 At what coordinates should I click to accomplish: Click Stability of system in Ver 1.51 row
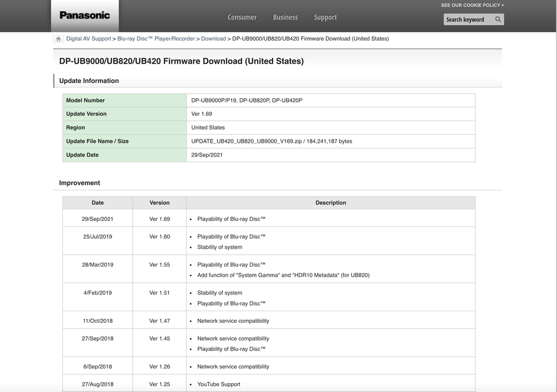point(220,293)
